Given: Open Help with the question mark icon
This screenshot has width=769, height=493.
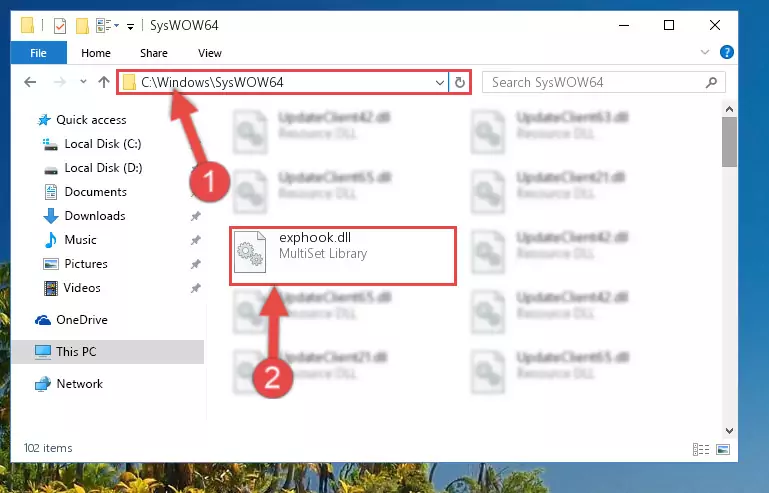Looking at the screenshot, I should pos(726,52).
